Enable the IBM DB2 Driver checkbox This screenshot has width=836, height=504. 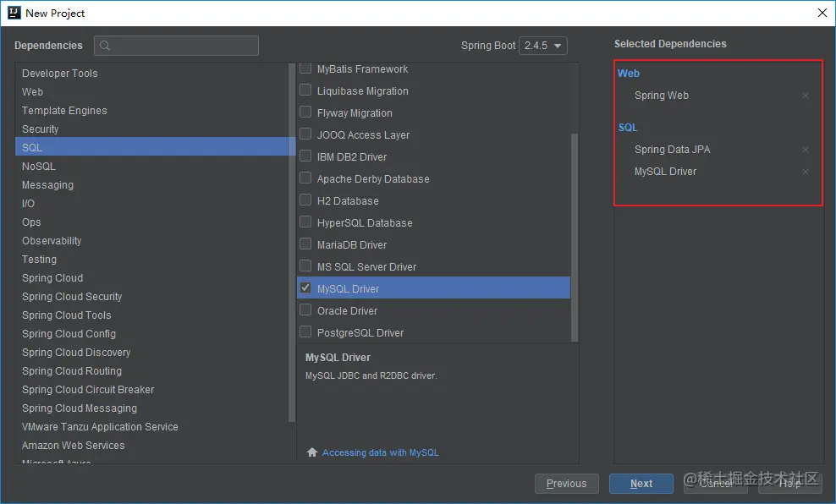click(305, 156)
